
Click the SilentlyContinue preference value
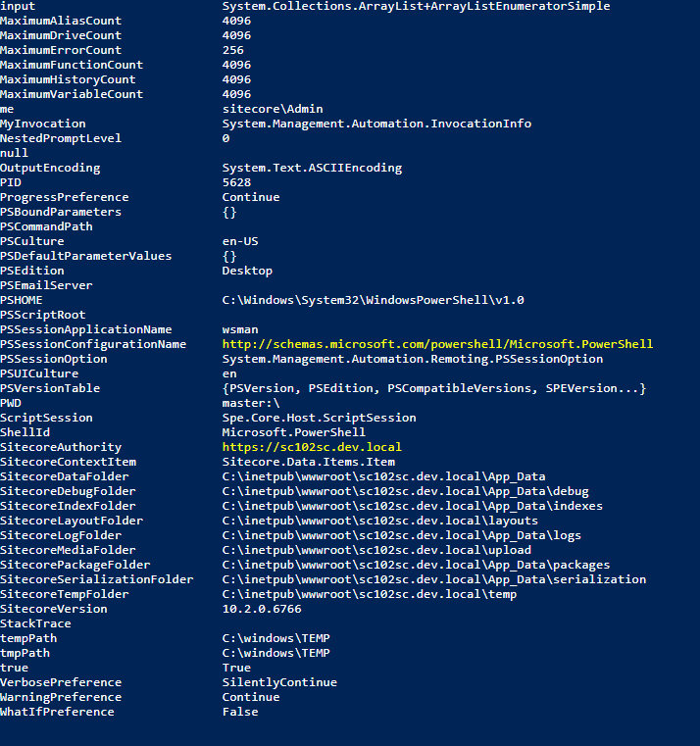click(279, 682)
